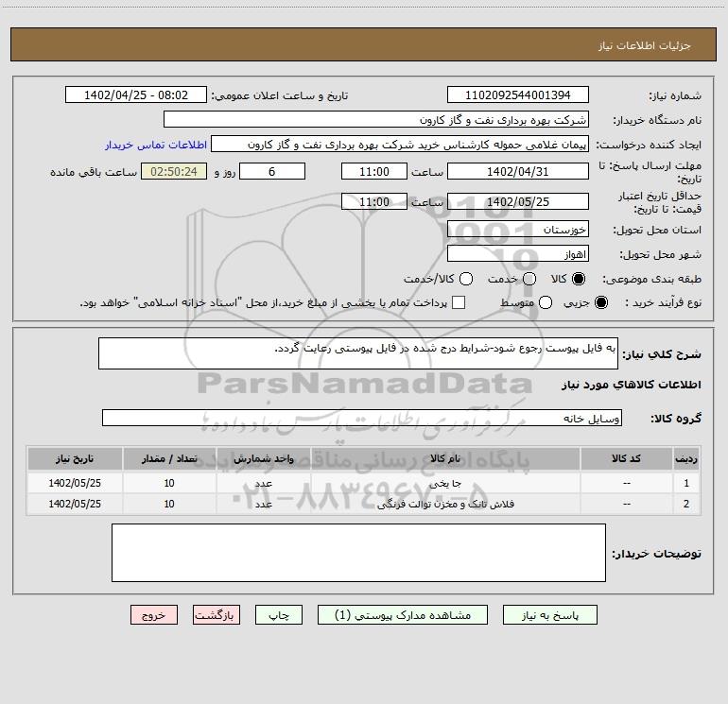Viewport: 728px width, 704px height.
Task: Click the date 1402/05/25 in row 2
Action: coord(75,504)
